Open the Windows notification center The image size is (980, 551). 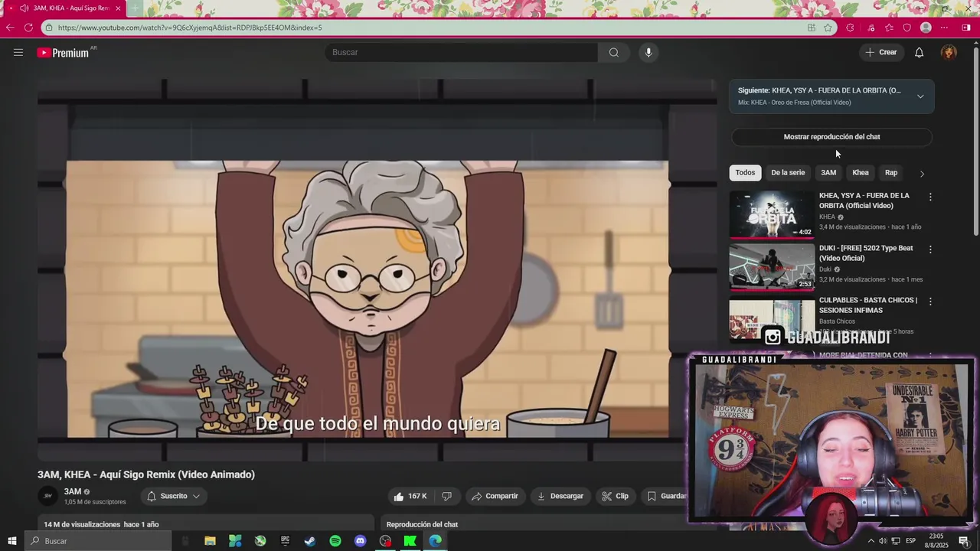point(964,541)
